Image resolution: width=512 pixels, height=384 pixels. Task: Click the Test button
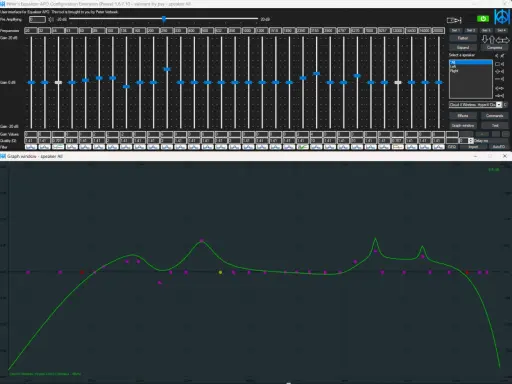click(495, 126)
